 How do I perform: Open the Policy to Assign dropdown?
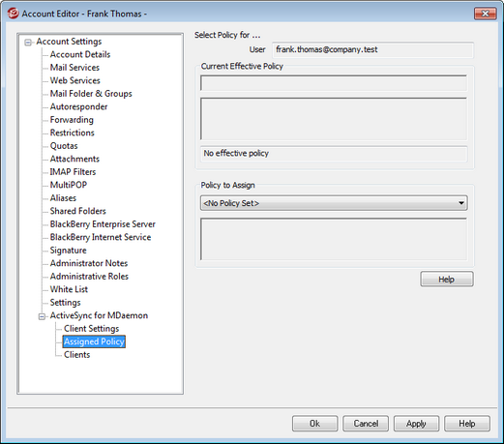pos(334,203)
